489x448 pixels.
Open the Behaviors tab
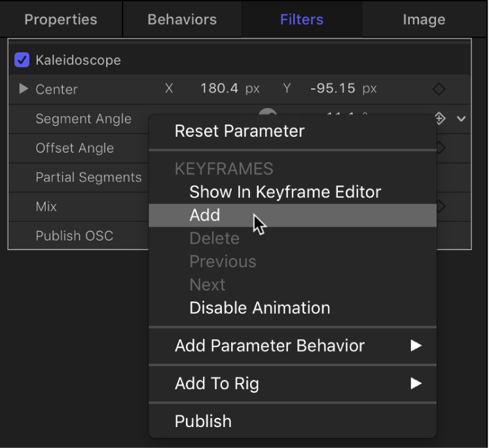click(x=182, y=19)
